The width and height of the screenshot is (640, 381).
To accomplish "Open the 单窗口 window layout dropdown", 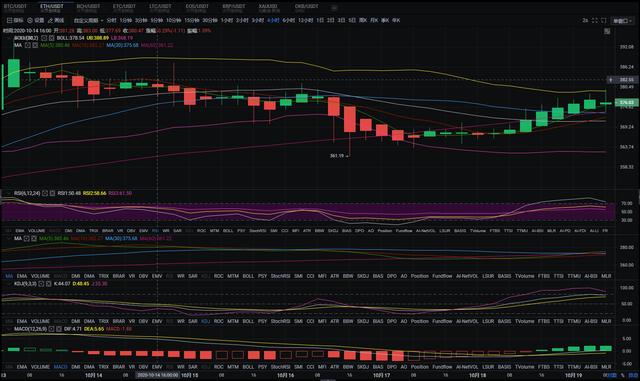I will click(x=622, y=20).
